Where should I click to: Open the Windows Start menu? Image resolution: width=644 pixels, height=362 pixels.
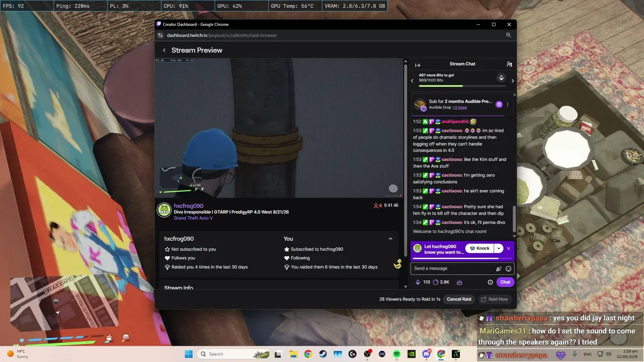point(188,354)
